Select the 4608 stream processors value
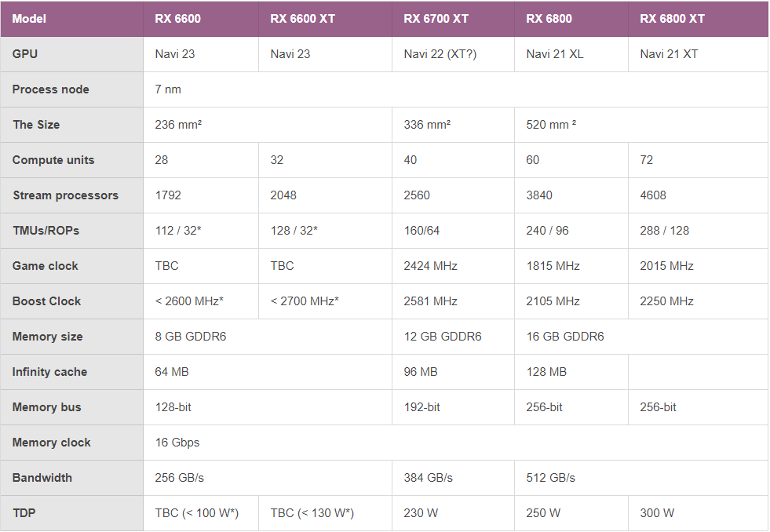The width and height of the screenshot is (770, 532). point(653,195)
